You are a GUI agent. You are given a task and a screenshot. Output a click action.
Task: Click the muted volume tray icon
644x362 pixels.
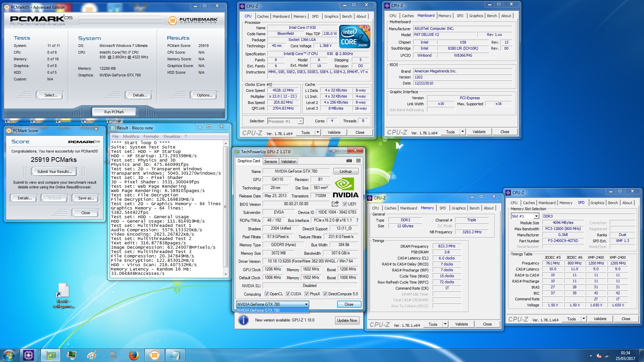pos(599,356)
